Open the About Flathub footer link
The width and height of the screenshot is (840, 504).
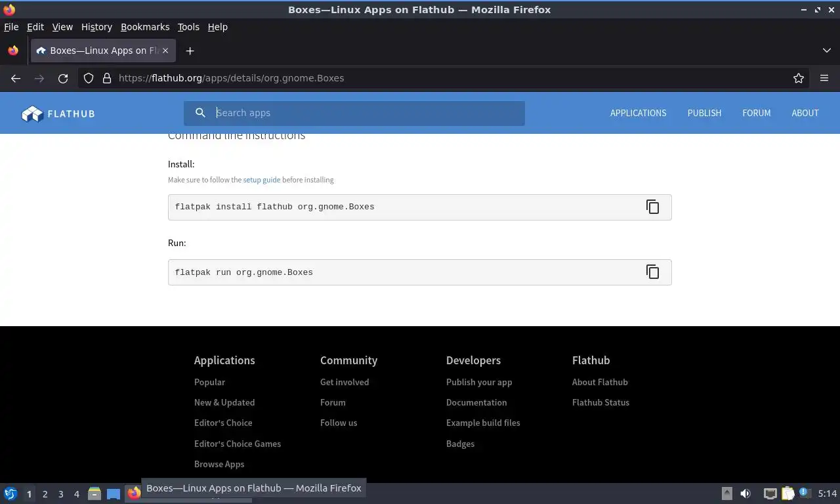[x=600, y=382]
